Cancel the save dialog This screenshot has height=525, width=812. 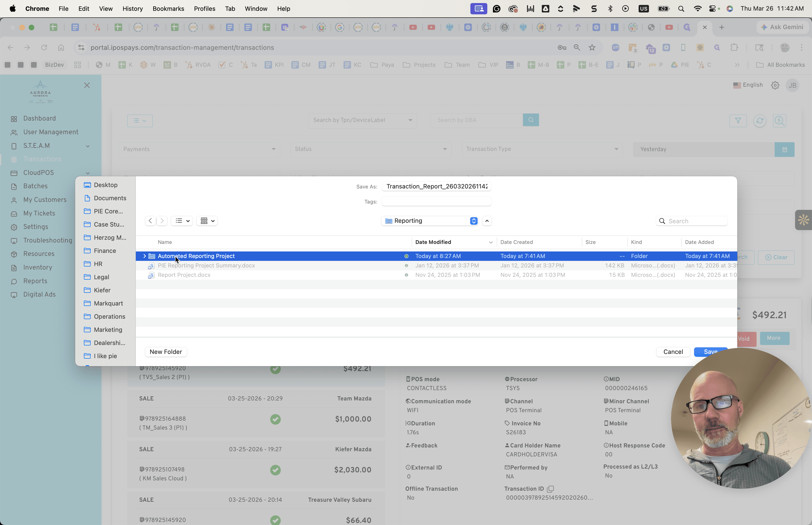[x=673, y=352]
